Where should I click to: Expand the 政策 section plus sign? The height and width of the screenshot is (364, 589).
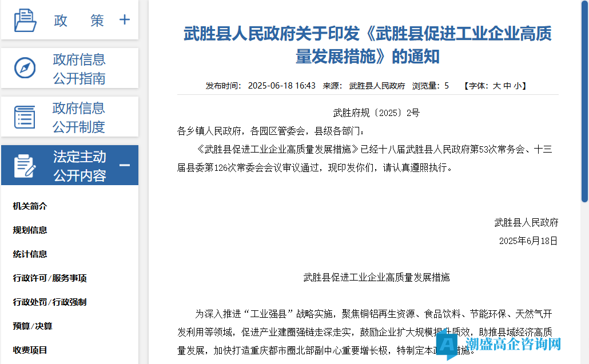[x=125, y=20]
